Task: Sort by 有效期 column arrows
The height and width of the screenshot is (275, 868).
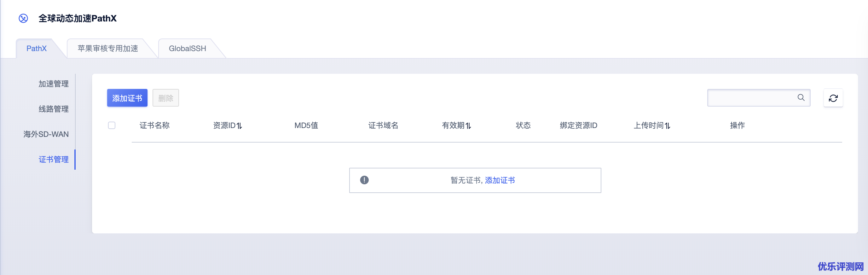Action: pos(468,126)
